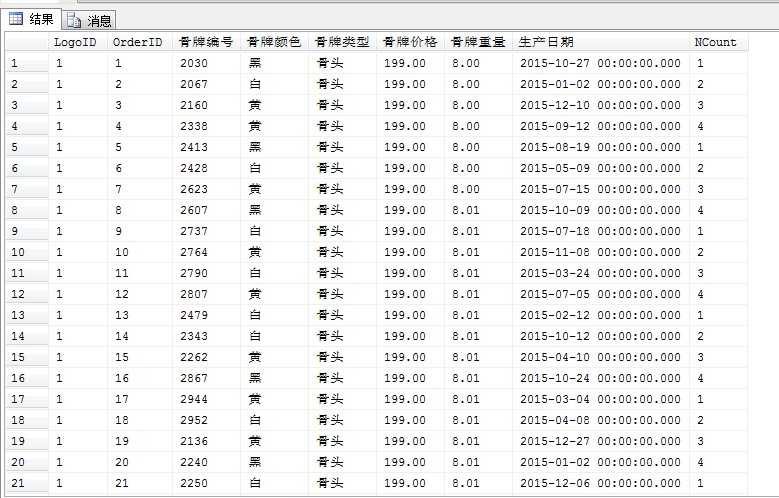
Task: Click the date cell 2015-05-09 00:00:00.000
Action: [x=601, y=168]
